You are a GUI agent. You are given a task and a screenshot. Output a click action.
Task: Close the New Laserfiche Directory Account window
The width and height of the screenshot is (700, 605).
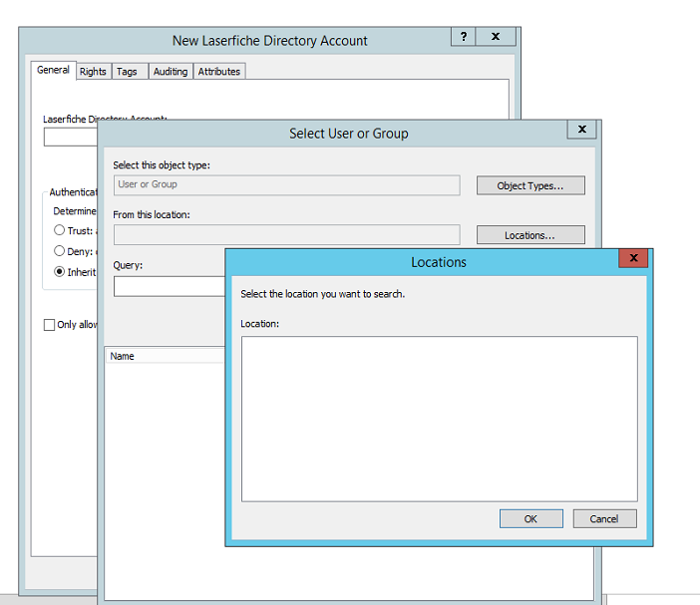[496, 37]
